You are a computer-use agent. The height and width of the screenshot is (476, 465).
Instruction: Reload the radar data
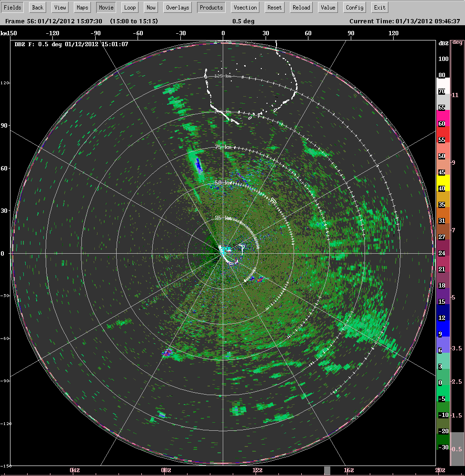point(301,8)
